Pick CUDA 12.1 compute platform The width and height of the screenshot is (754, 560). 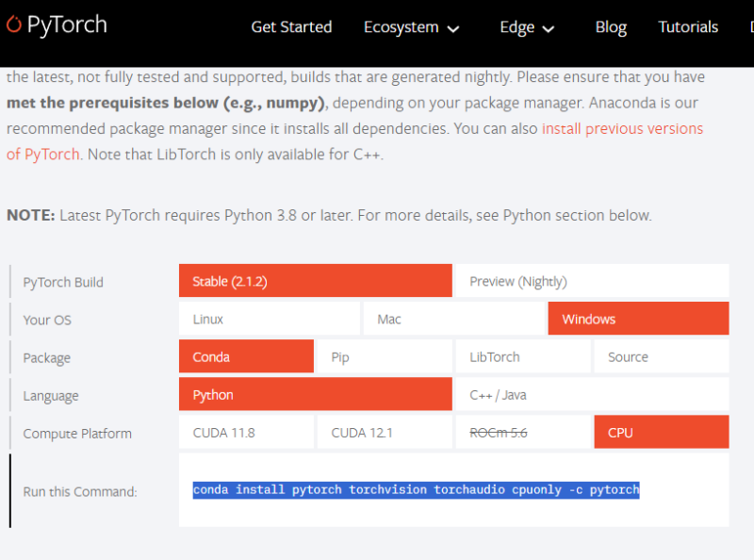click(x=383, y=433)
